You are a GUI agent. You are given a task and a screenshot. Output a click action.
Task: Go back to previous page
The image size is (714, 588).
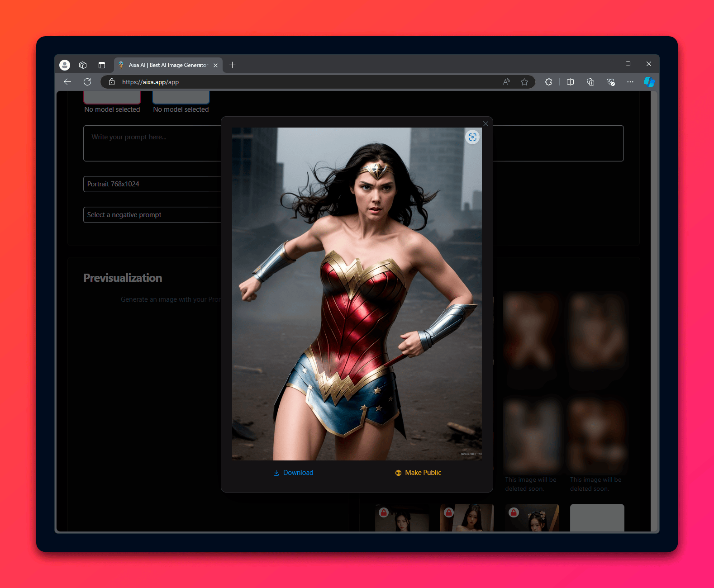coord(67,82)
